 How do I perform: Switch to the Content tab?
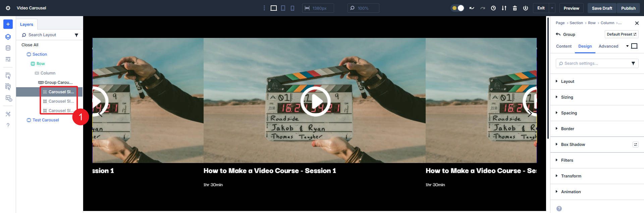tap(563, 46)
